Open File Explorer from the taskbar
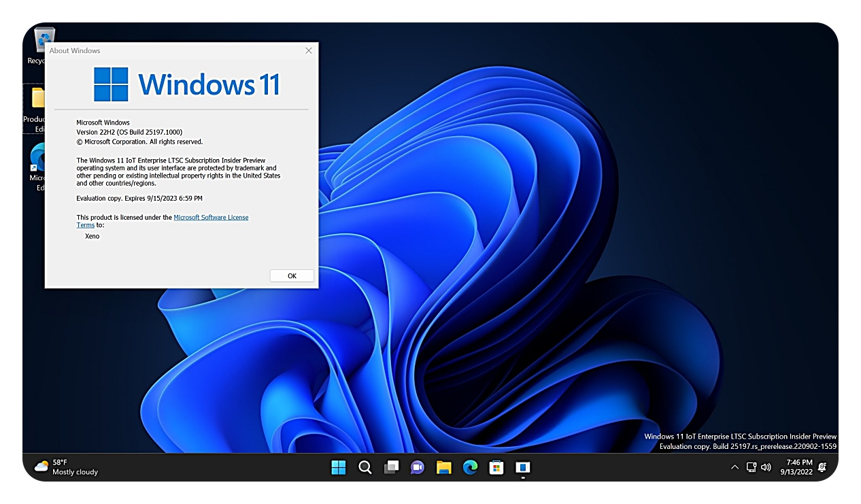This screenshot has height=504, width=861. coord(444,467)
